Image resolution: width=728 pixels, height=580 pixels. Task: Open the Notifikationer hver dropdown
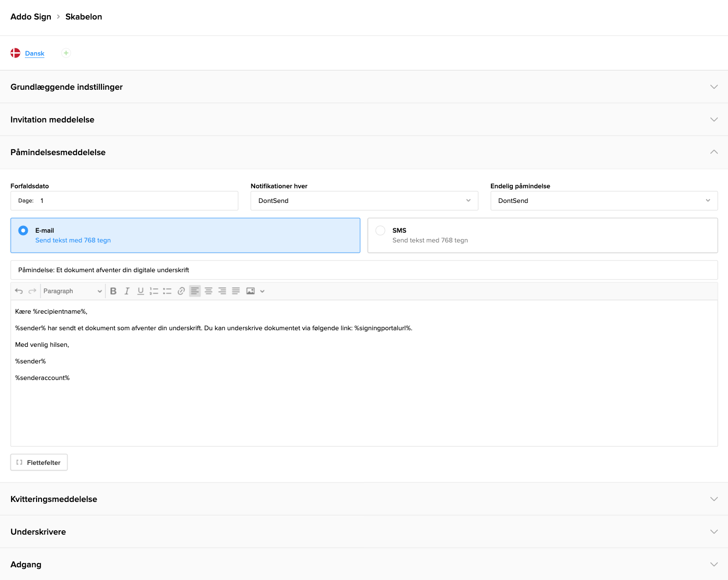[x=364, y=200]
